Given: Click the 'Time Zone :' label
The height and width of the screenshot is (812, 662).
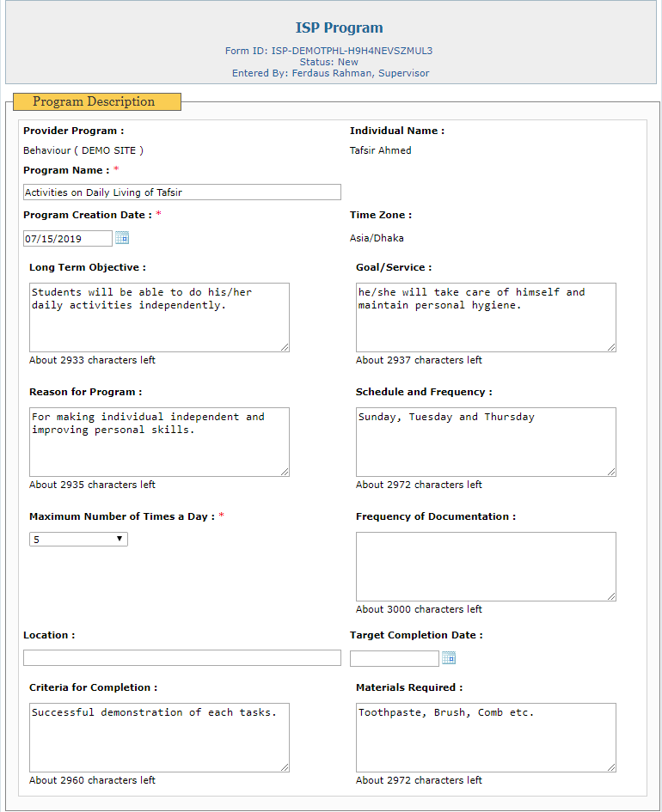Looking at the screenshot, I should [381, 215].
